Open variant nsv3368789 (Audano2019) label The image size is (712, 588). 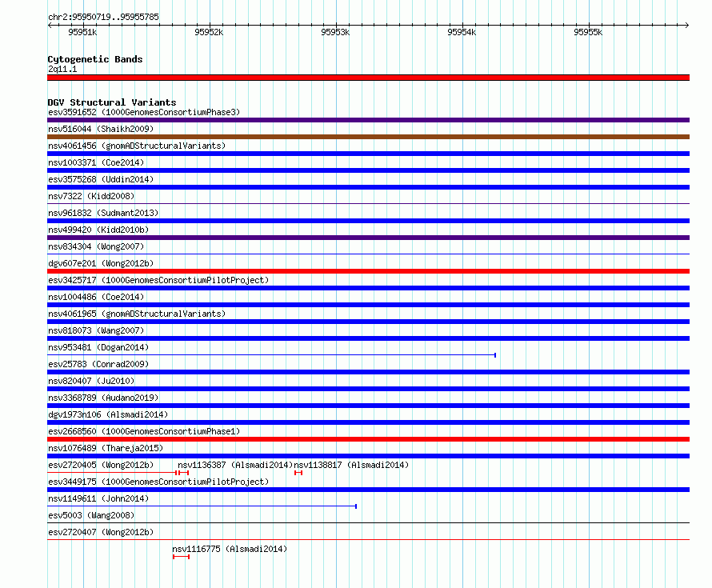[103, 398]
